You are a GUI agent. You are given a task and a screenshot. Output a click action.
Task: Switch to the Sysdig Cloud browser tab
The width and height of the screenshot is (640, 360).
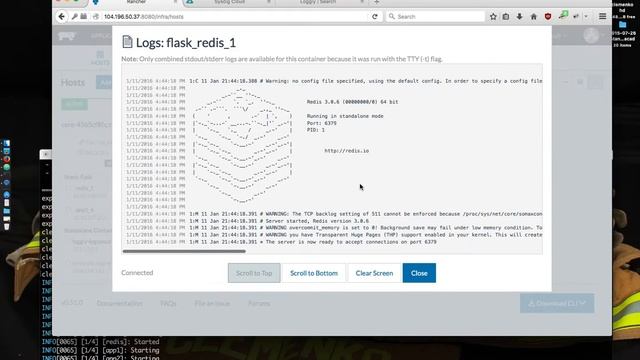pos(229,2)
